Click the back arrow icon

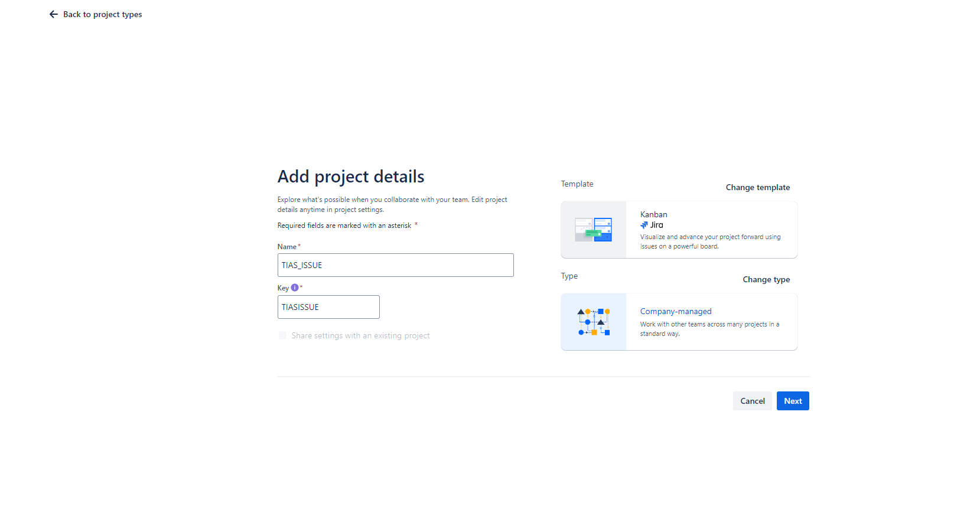pos(54,14)
